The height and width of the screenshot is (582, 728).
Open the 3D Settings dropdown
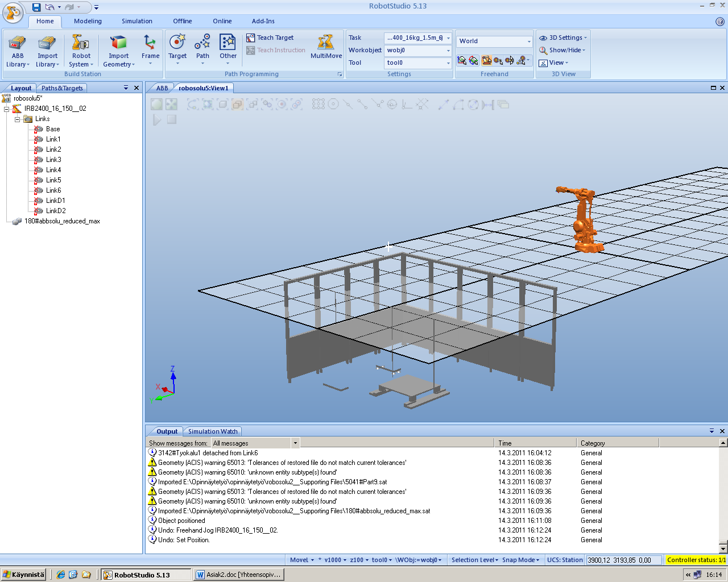coord(563,38)
